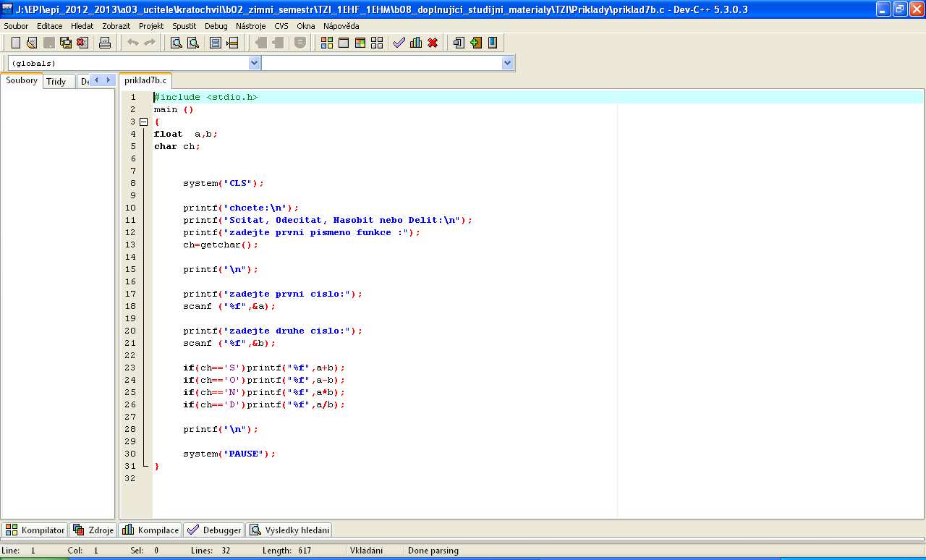
Task: Click the Find magnifier toolbar icon
Action: [x=177, y=43]
